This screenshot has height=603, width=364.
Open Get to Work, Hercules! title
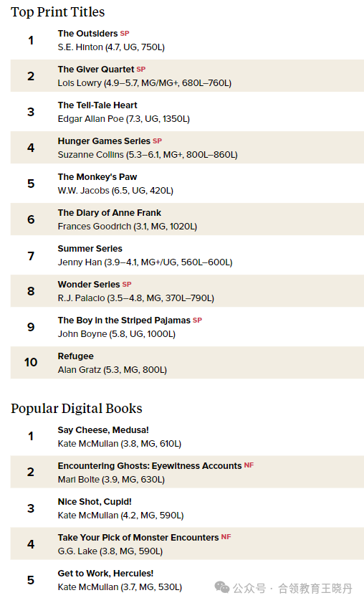(x=105, y=574)
